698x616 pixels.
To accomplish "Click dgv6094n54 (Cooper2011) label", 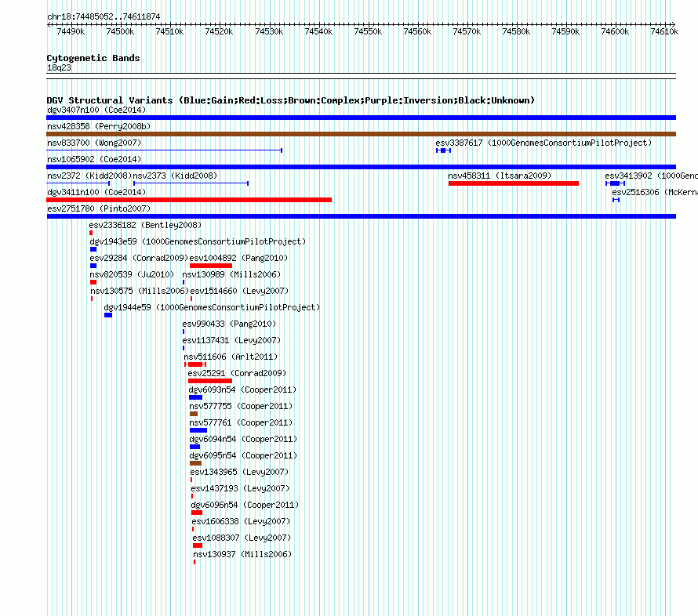I will tap(243, 439).
